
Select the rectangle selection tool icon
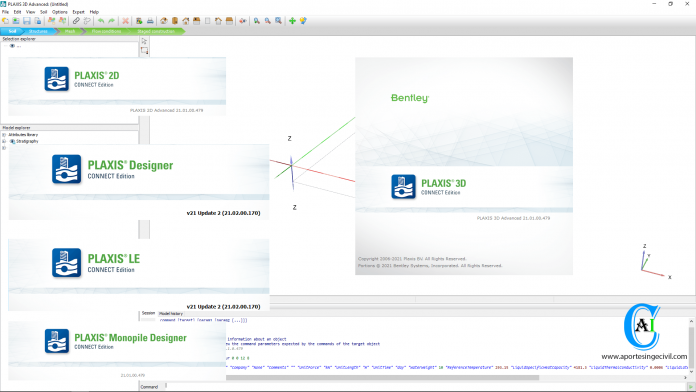click(x=144, y=51)
